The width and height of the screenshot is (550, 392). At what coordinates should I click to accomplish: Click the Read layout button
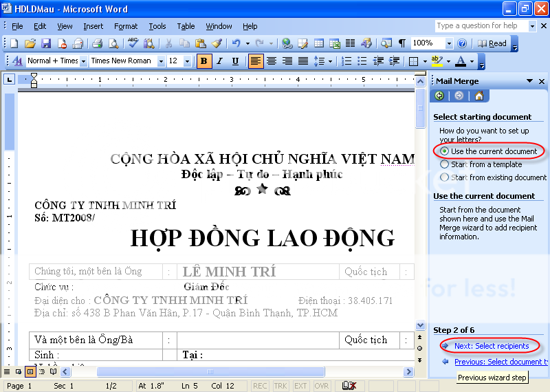(492, 43)
